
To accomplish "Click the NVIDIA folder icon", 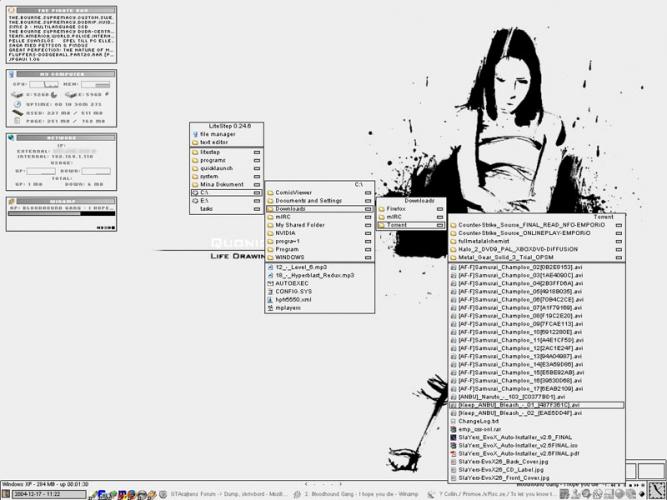I will 270,233.
